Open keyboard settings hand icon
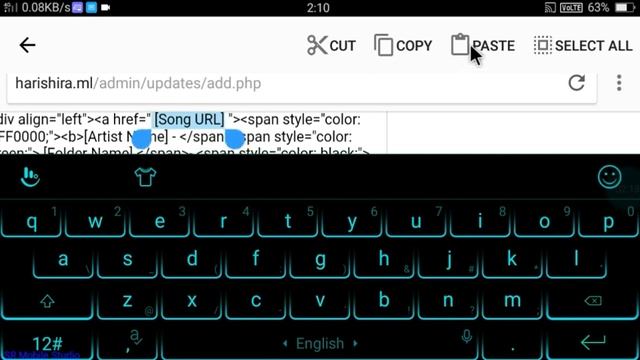This screenshot has height=360, width=640. click(30, 177)
